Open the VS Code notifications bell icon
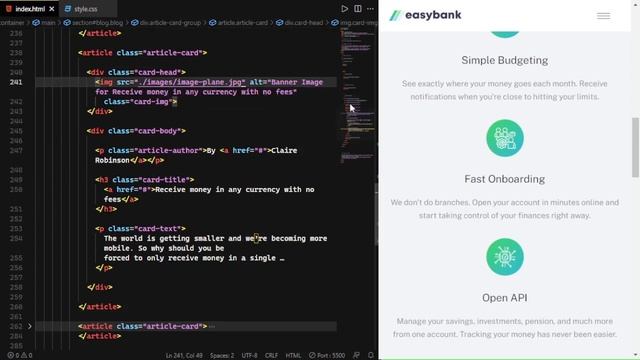 coord(371,356)
